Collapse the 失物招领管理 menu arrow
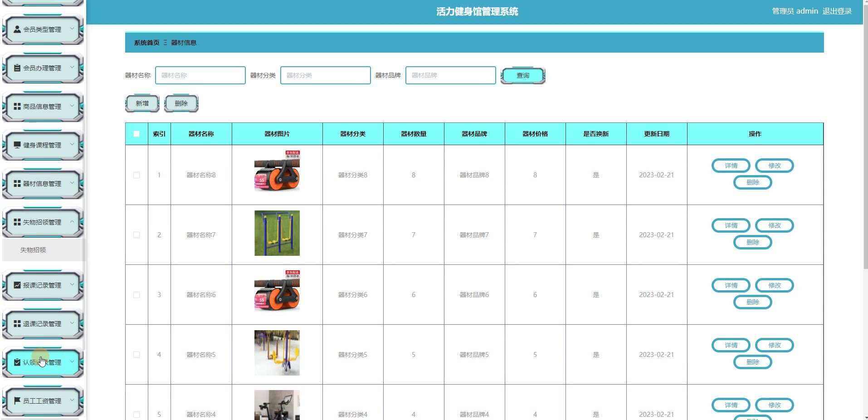This screenshot has height=420, width=868. (x=72, y=222)
